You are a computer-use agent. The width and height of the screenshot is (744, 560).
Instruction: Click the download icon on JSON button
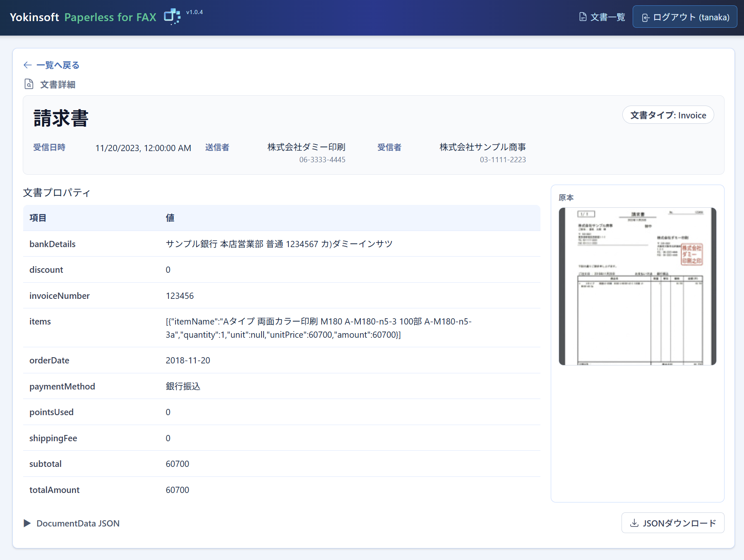coord(634,523)
